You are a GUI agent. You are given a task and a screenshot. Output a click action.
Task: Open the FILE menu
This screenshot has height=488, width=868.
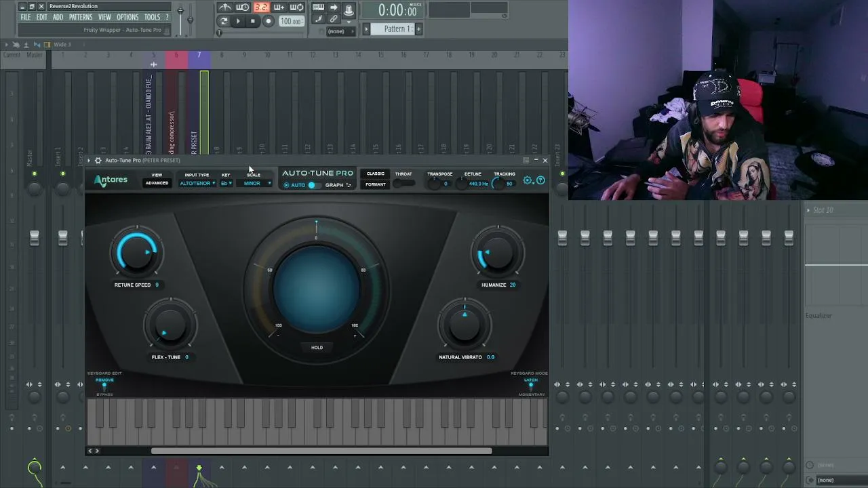pos(25,17)
